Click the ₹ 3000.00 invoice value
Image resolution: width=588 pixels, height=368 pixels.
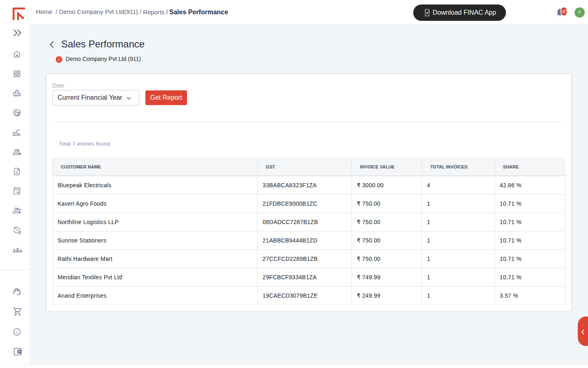coord(370,185)
